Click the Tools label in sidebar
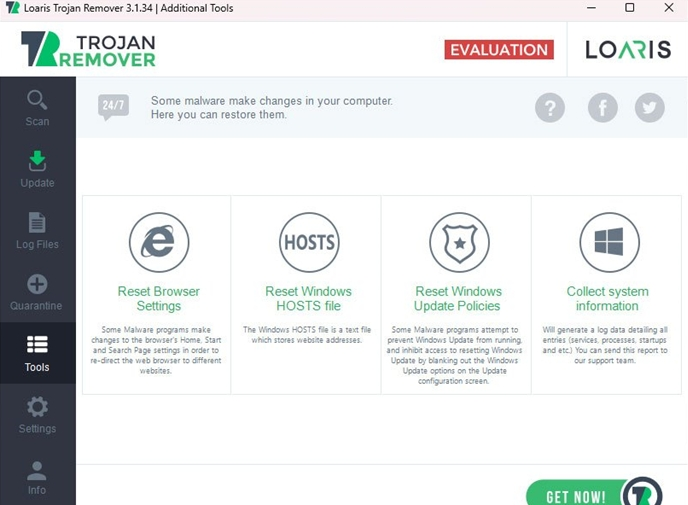The height and width of the screenshot is (505, 688). tap(37, 367)
